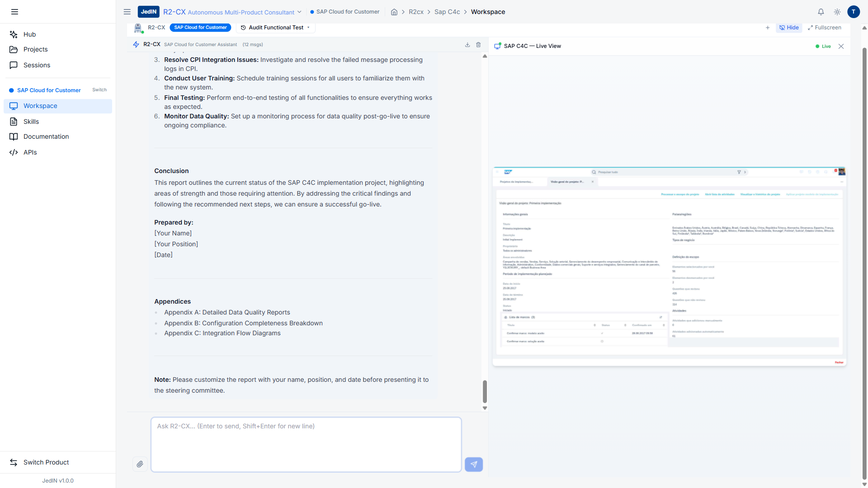
Task: Click the Switch link beside SAP Cloud
Action: 99,90
